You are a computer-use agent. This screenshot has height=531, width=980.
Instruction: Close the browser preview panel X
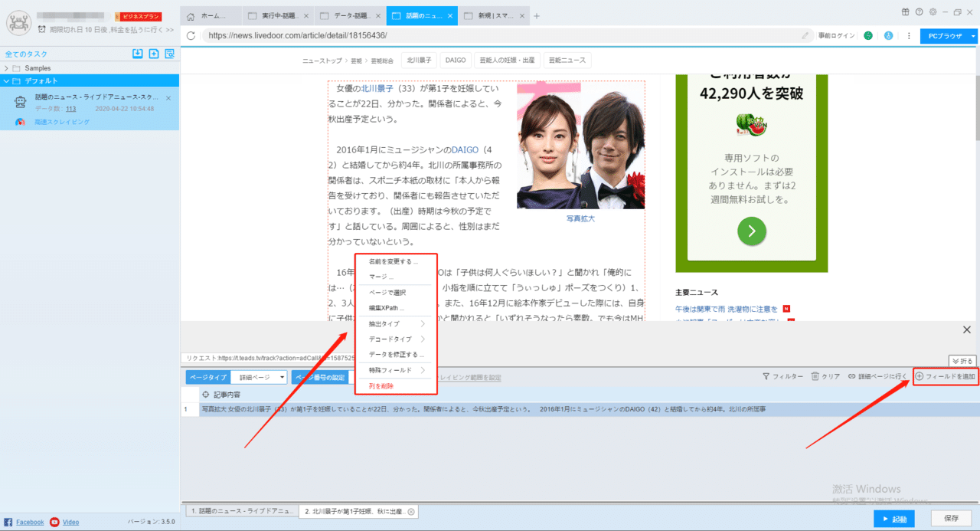967,329
